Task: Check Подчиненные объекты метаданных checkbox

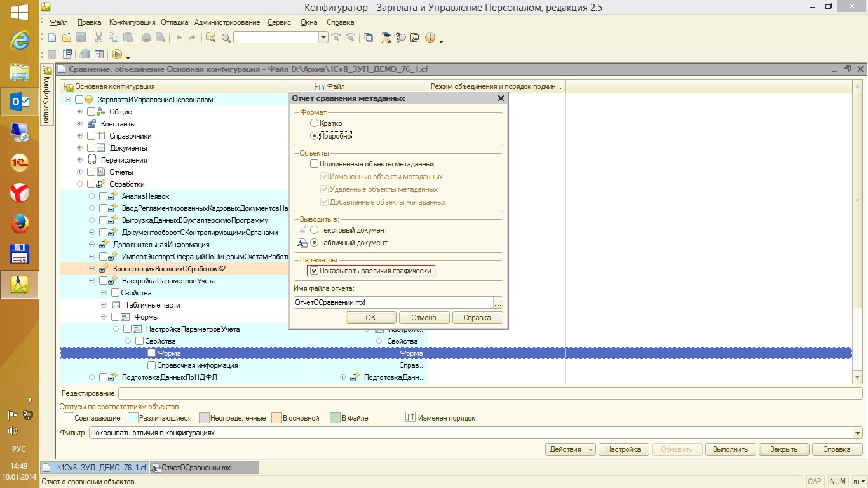Action: 314,164
